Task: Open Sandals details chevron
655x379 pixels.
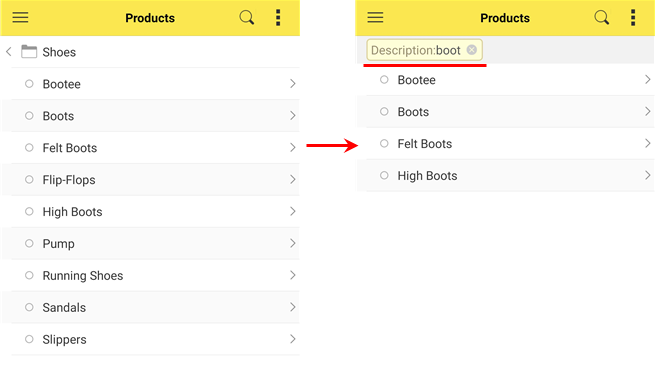Action: click(x=292, y=307)
